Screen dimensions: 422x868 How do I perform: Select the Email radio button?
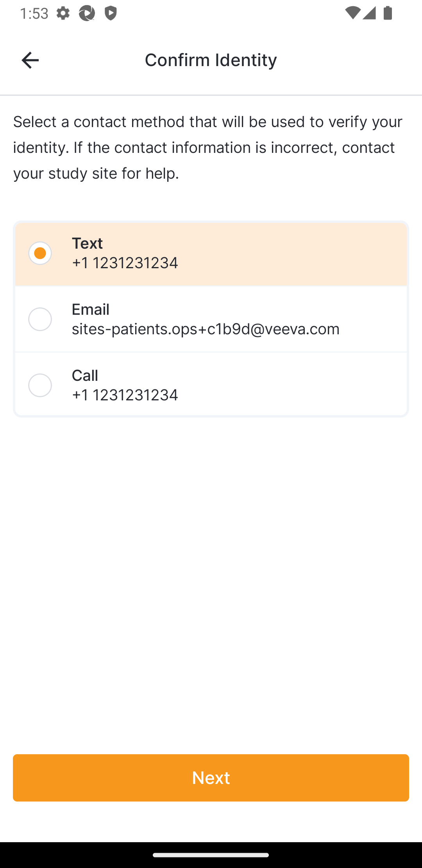click(x=40, y=319)
